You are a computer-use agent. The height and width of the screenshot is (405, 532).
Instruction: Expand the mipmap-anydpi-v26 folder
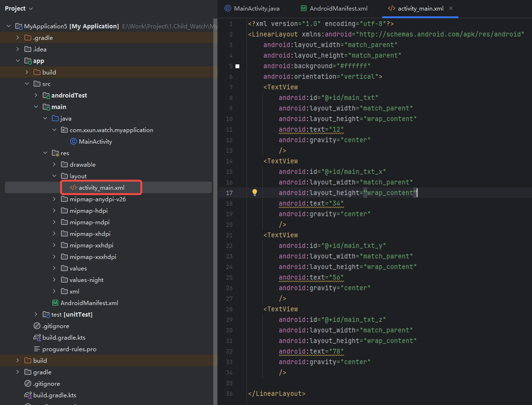point(54,199)
